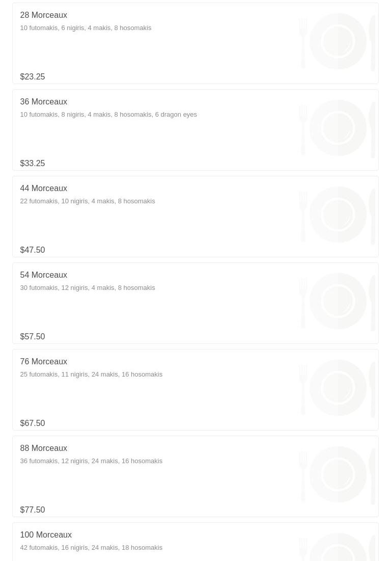The image size is (392, 561).
Task: Select the 54 Morceaux menu title
Action: click(43, 275)
